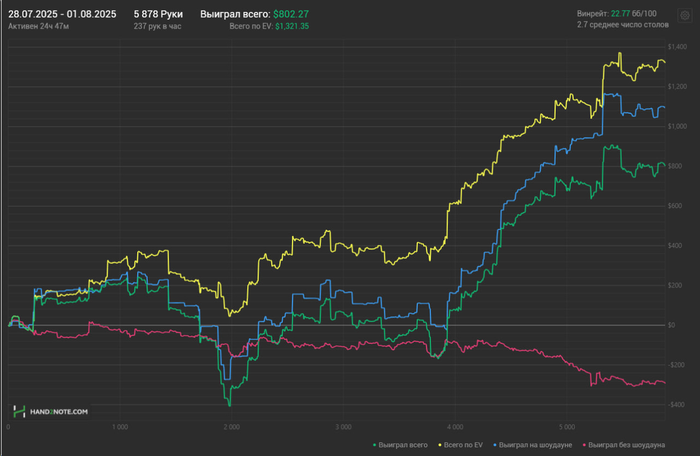Open the chart settings gear icon

(x=685, y=16)
